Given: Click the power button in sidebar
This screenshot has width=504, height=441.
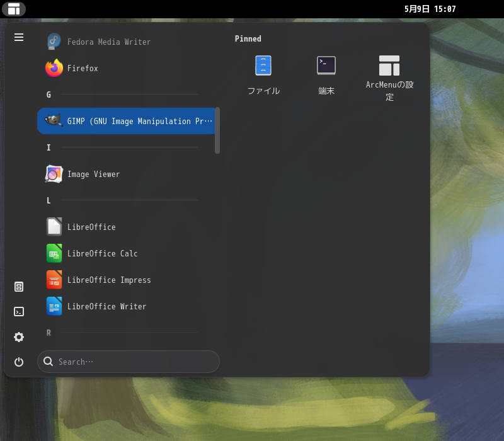Looking at the screenshot, I should [x=19, y=362].
